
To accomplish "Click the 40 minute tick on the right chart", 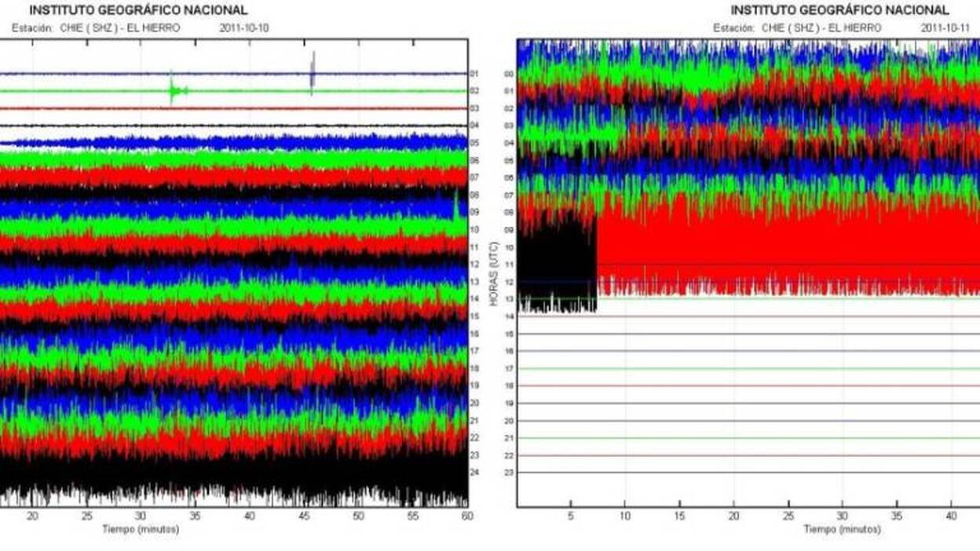I will [x=951, y=516].
